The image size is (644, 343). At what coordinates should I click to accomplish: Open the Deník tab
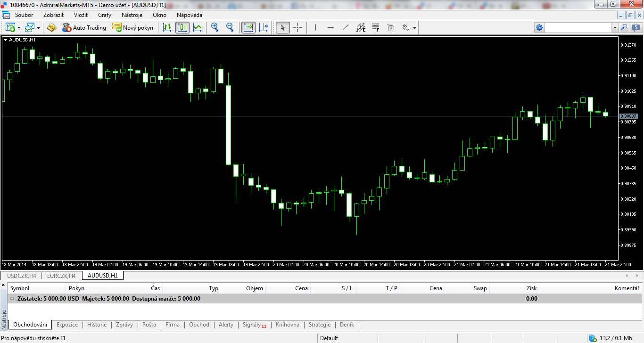[x=347, y=325]
